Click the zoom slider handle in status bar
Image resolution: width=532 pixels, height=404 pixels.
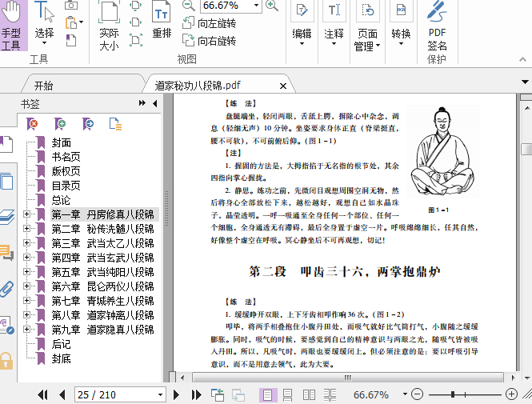(453, 394)
